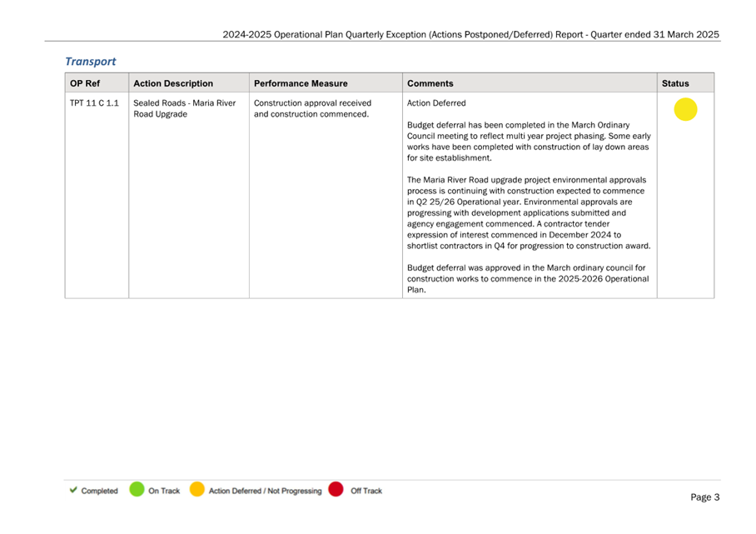Select Construction approval received performance measure text
The height and width of the screenshot is (534, 756).
[x=312, y=108]
